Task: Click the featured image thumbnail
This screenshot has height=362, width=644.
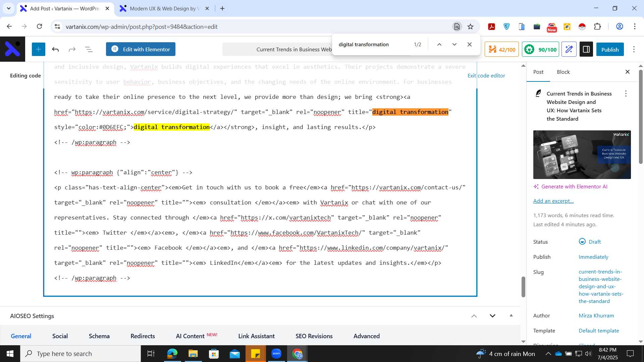Action: pos(582,155)
